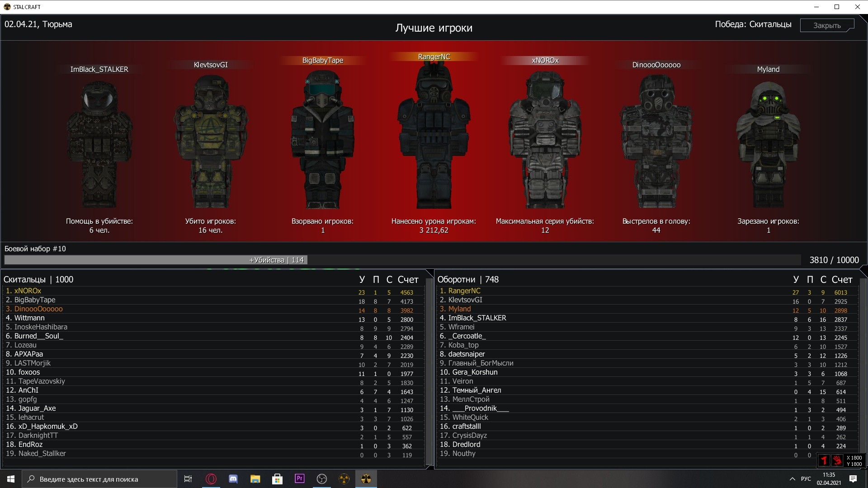
Task: Select the 16. craftstalll row
Action: 647,427
